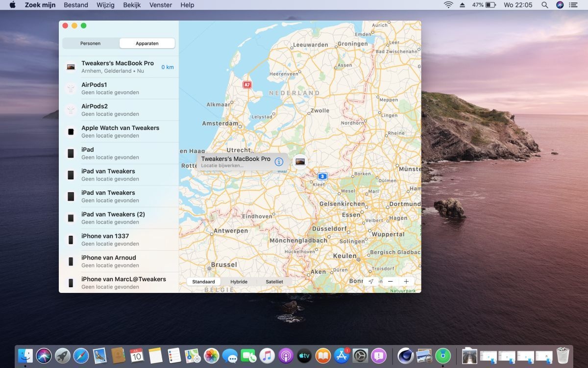Click the battery percentage in menu bar

pyautogui.click(x=478, y=5)
